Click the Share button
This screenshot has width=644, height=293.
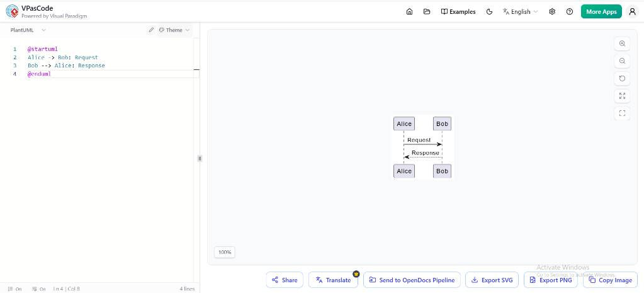click(285, 280)
